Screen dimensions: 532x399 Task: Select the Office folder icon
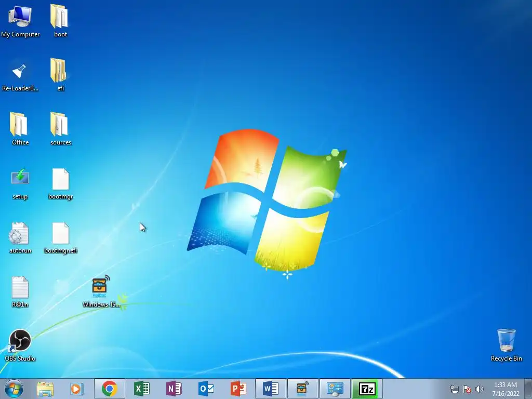click(20, 129)
